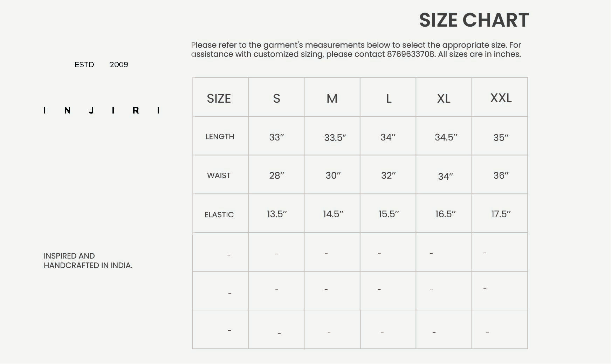The width and height of the screenshot is (611, 364).
Task: Select the 16.5″ elastic measurement
Action: [445, 214]
